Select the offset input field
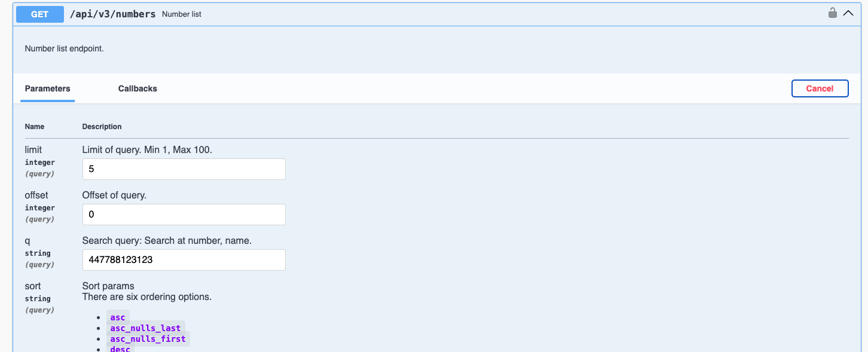This screenshot has height=352, width=868. [x=184, y=215]
